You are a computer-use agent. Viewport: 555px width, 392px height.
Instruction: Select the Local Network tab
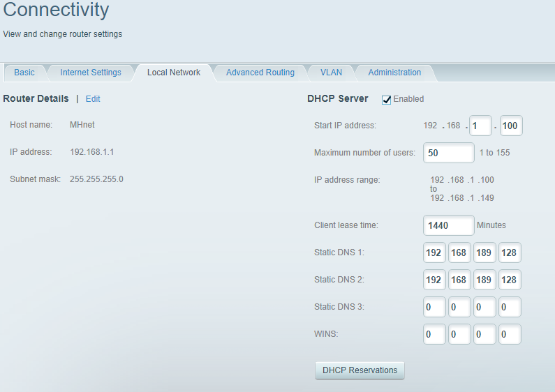[174, 73]
